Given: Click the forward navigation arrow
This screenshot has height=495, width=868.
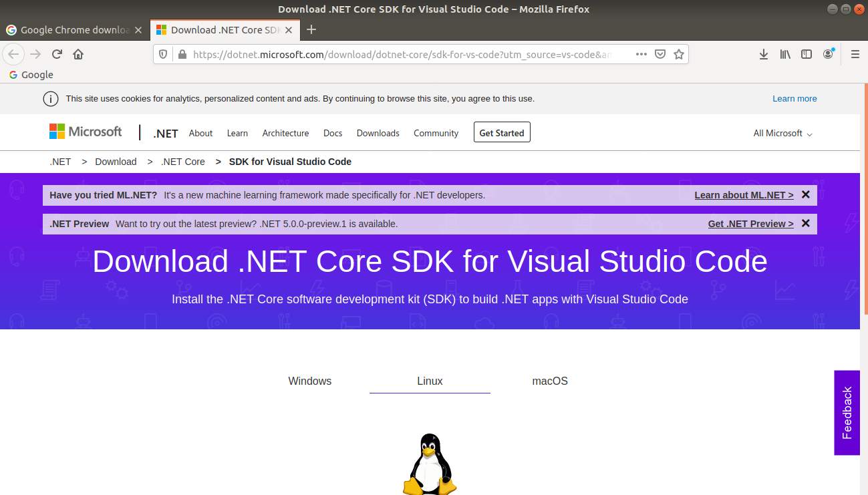Looking at the screenshot, I should 35,54.
